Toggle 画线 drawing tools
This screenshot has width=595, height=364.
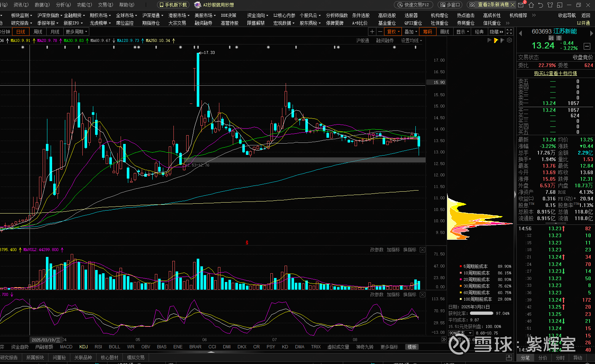(445, 32)
